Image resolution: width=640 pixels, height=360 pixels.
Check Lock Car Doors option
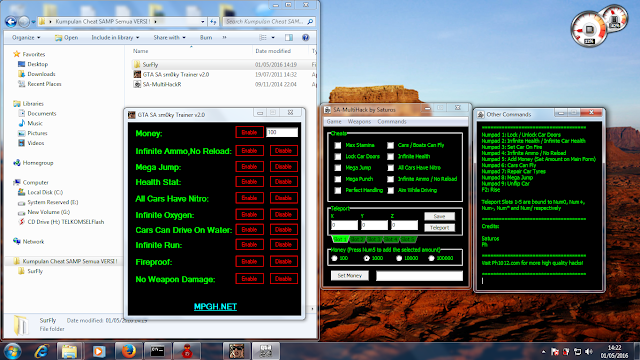pyautogui.click(x=338, y=157)
